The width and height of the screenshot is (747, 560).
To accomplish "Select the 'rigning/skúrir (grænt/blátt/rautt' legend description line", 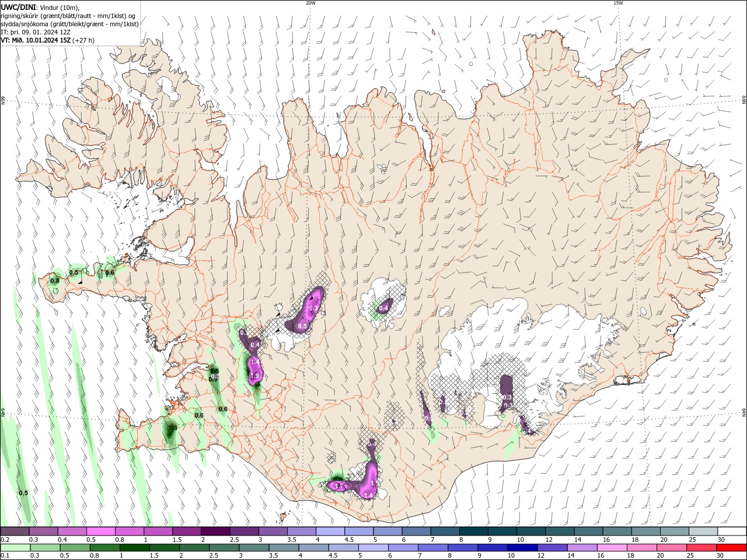I will pos(68,16).
